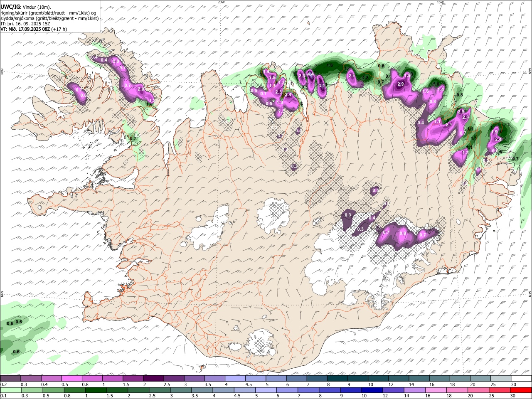Screen dimensions: 532x399
Task: Click the '20W' longitude label
Action: [x=221, y=2]
